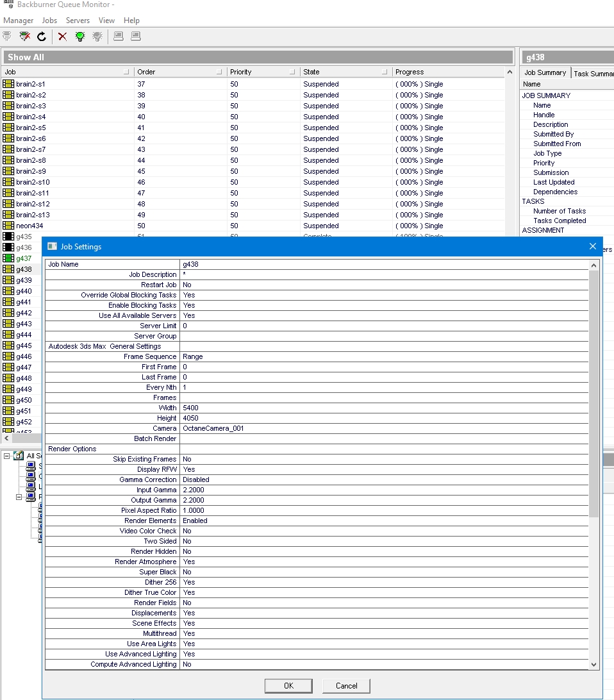This screenshot has width=614, height=700.
Task: Toggle the small box in Order column header
Action: point(219,72)
